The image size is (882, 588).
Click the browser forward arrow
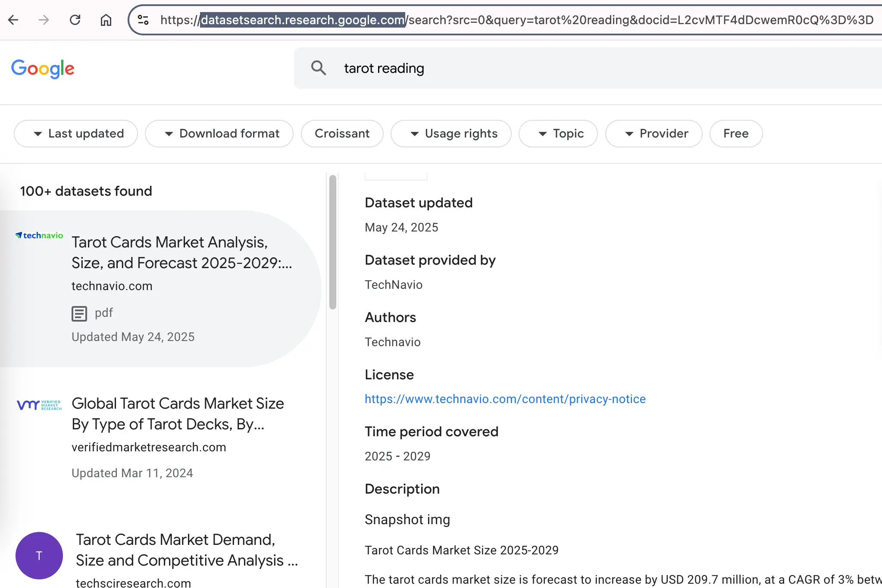[44, 20]
